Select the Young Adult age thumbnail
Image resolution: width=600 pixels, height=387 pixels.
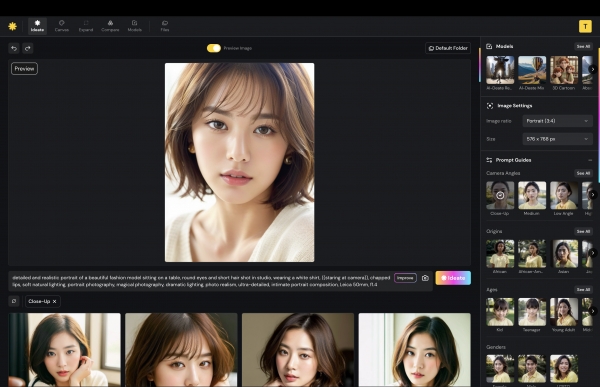click(564, 312)
